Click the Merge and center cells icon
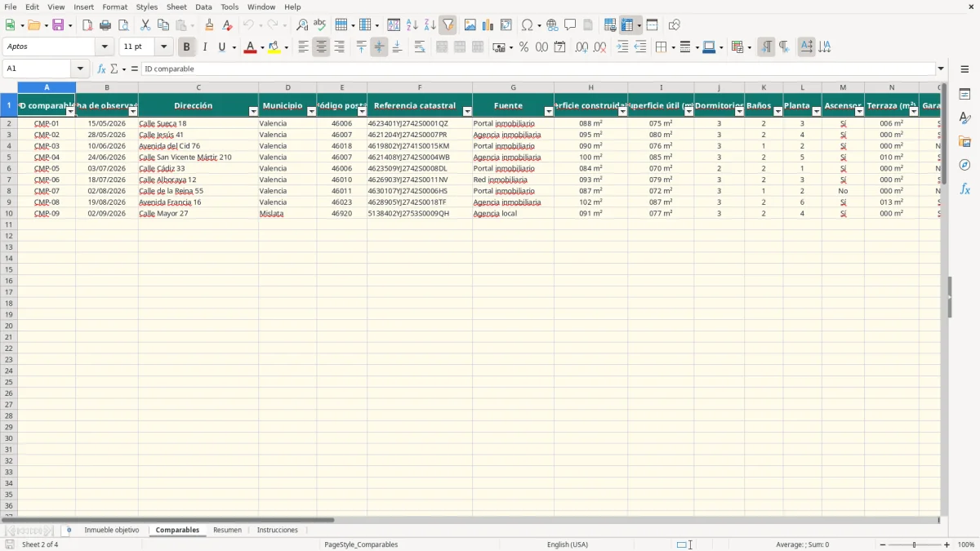 coord(442,47)
